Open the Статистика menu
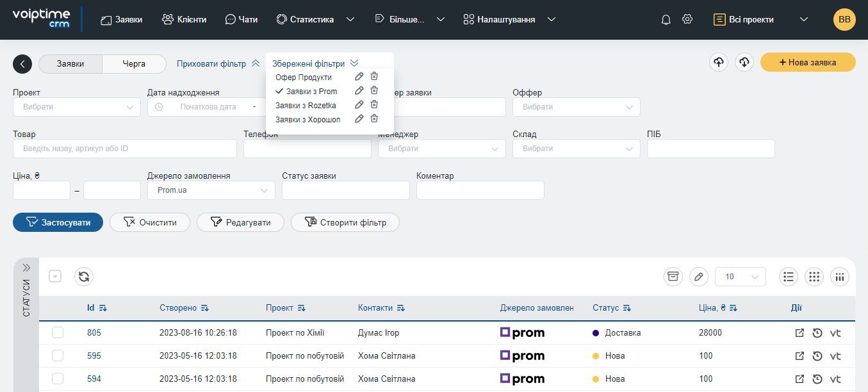The width and height of the screenshot is (868, 392). [x=315, y=20]
